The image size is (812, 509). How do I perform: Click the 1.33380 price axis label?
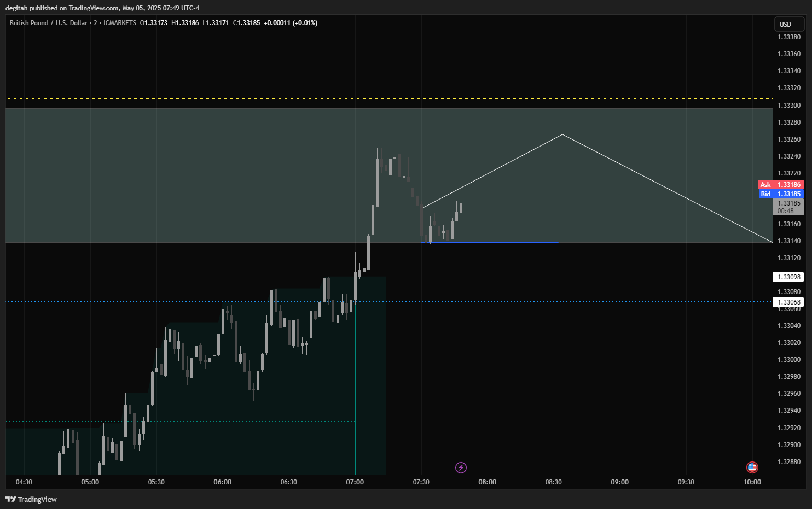[789, 37]
